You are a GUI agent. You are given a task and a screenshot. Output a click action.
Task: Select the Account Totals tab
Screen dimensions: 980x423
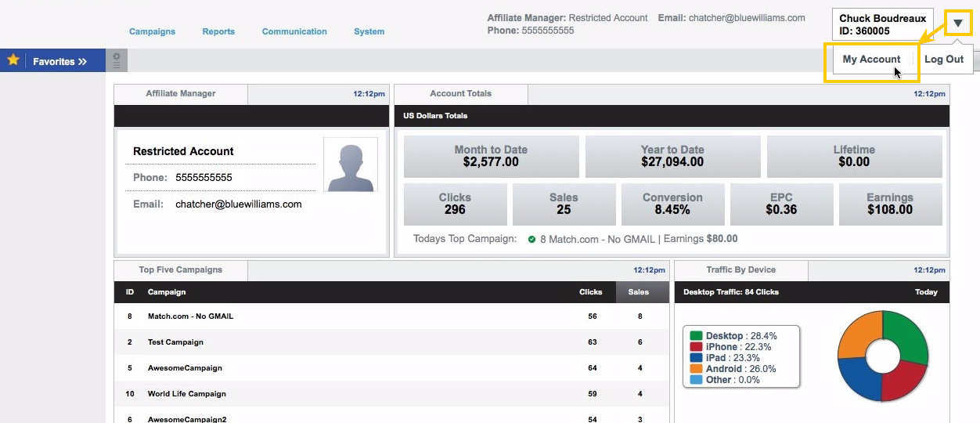click(x=461, y=94)
